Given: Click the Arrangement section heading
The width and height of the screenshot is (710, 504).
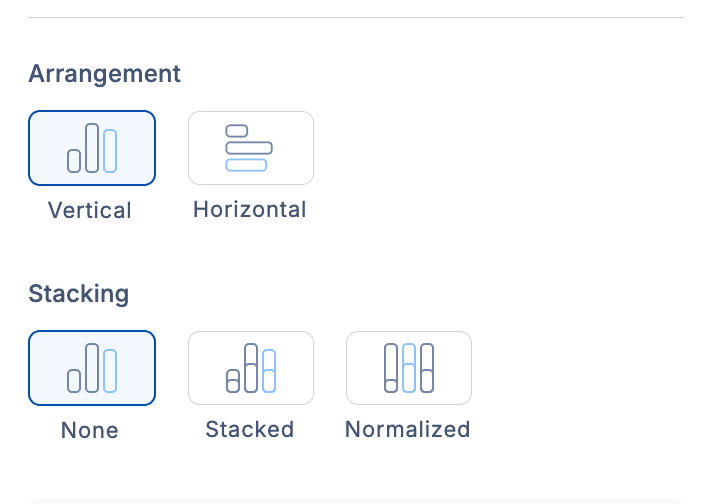Looking at the screenshot, I should point(105,74).
